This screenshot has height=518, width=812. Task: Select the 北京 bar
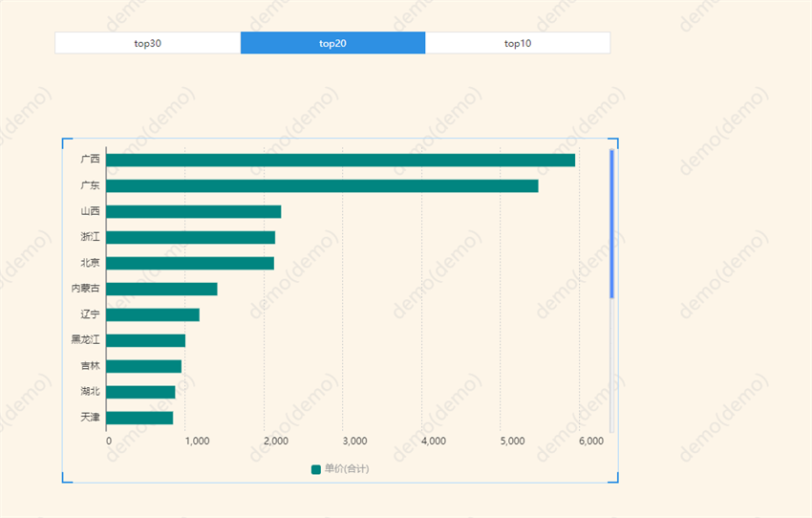190,263
